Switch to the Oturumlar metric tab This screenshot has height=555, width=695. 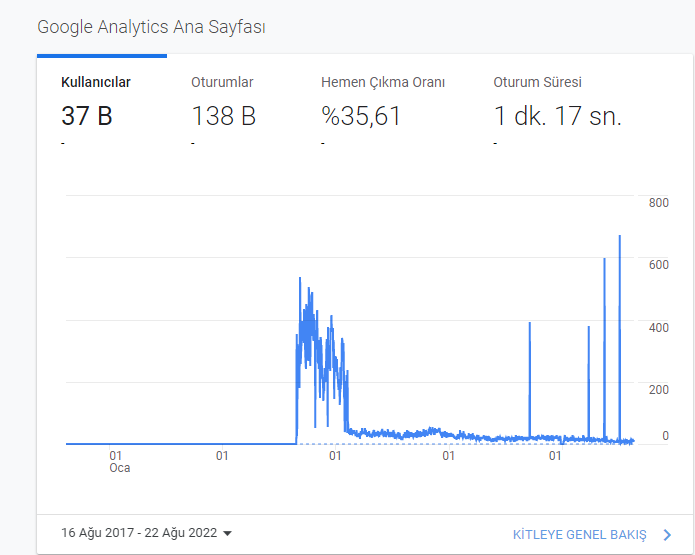click(222, 82)
